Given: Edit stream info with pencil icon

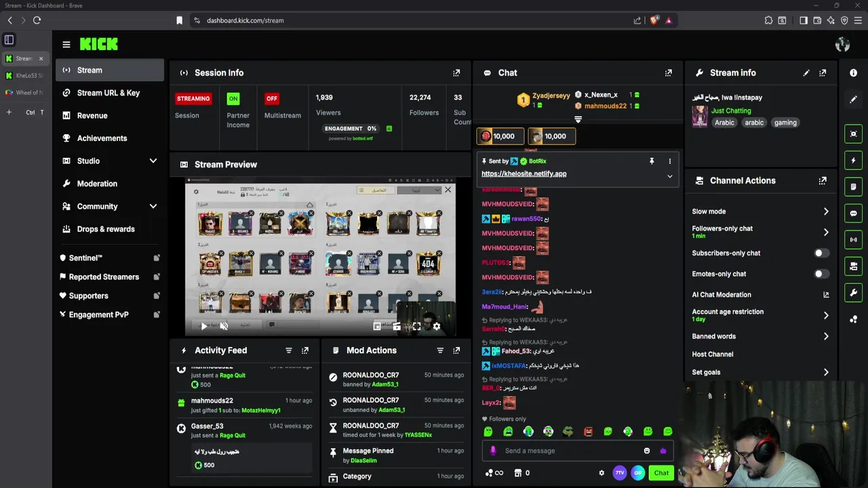Looking at the screenshot, I should (806, 73).
